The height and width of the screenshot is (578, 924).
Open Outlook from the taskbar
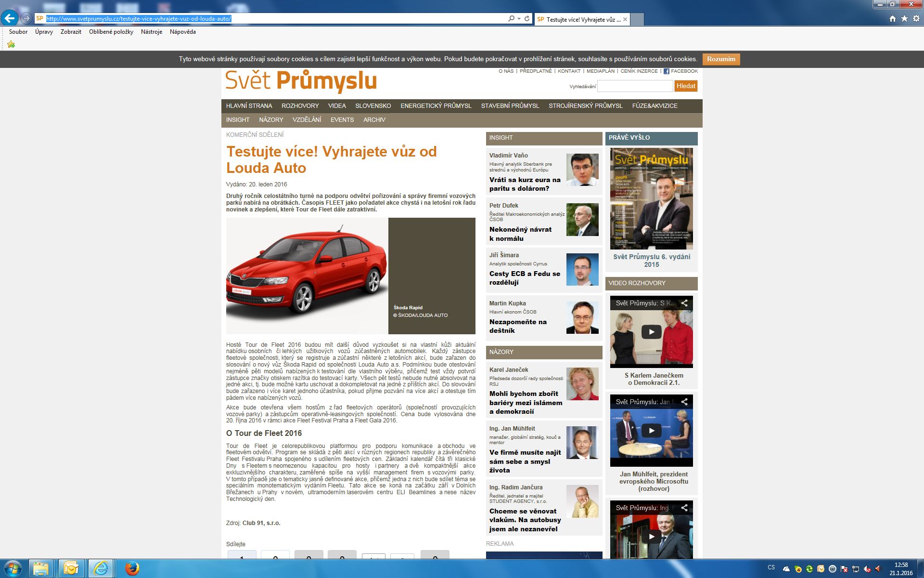click(71, 569)
